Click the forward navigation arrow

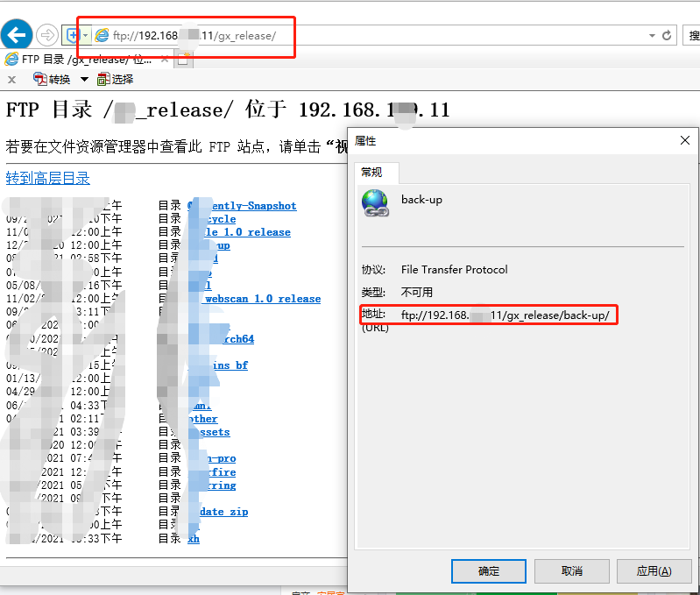click(47, 35)
